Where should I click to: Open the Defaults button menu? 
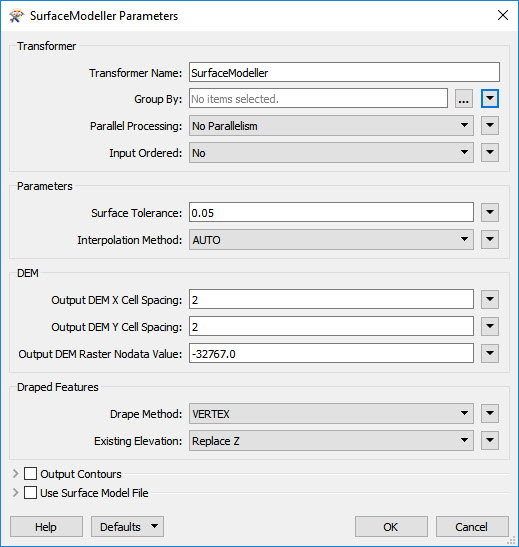(x=127, y=526)
